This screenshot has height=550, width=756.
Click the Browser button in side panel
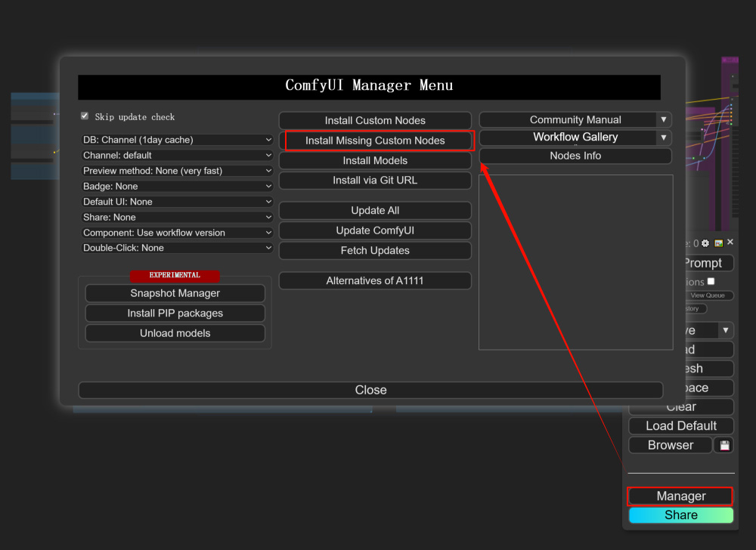(x=670, y=445)
